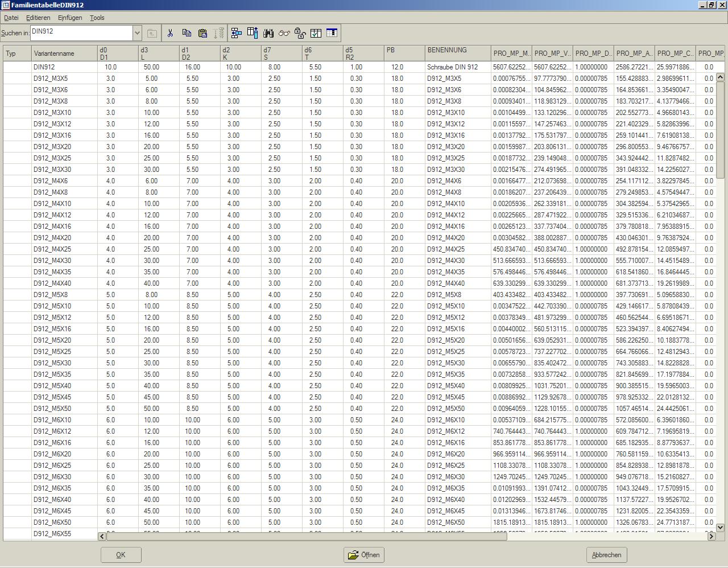Click the PB column header
This screenshot has height=568, width=728.
405,53
